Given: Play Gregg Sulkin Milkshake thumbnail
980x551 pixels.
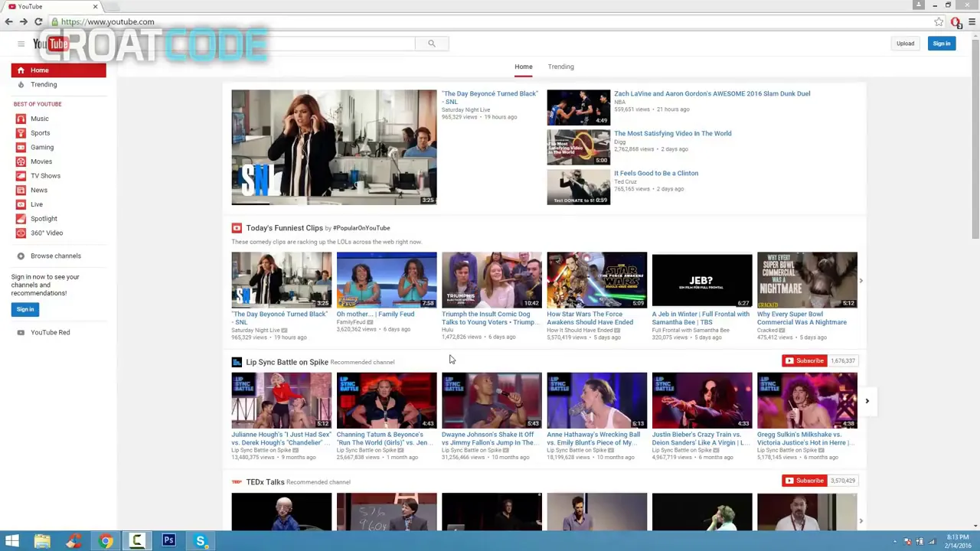Looking at the screenshot, I should click(x=807, y=400).
